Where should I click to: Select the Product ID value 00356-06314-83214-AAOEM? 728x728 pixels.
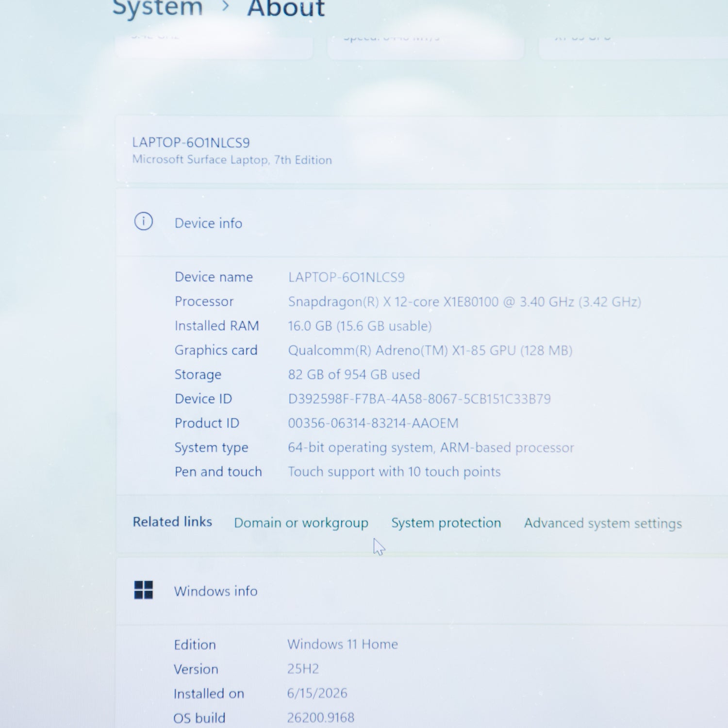tap(373, 423)
